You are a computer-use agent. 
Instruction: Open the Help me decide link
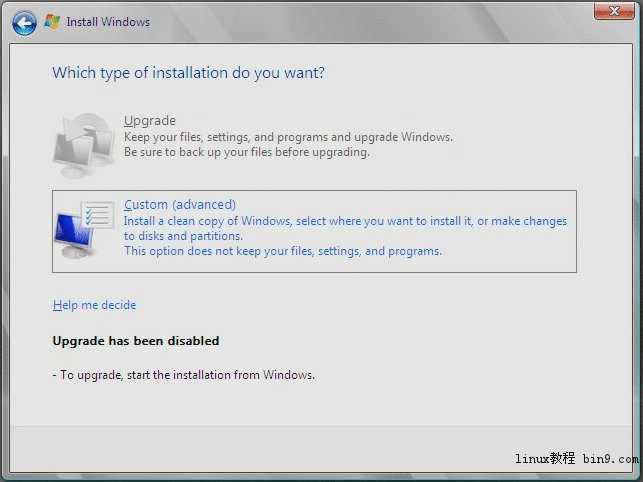[x=94, y=305]
